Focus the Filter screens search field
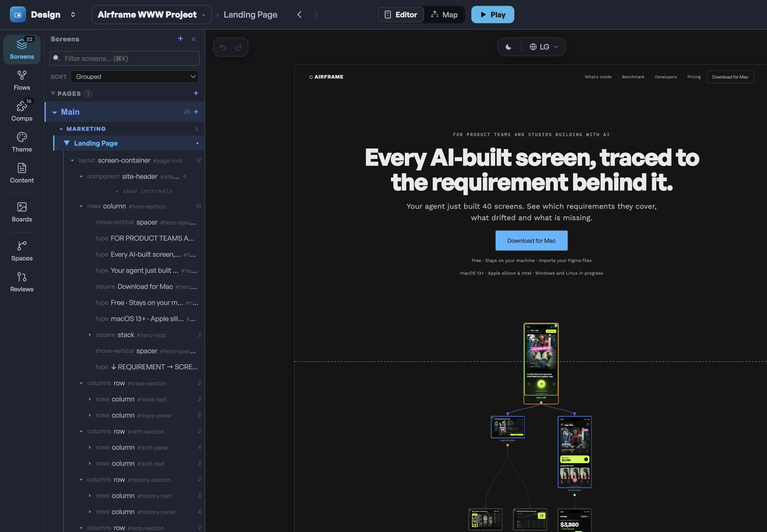Screen dimensions: 767x532 pyautogui.click(x=125, y=58)
